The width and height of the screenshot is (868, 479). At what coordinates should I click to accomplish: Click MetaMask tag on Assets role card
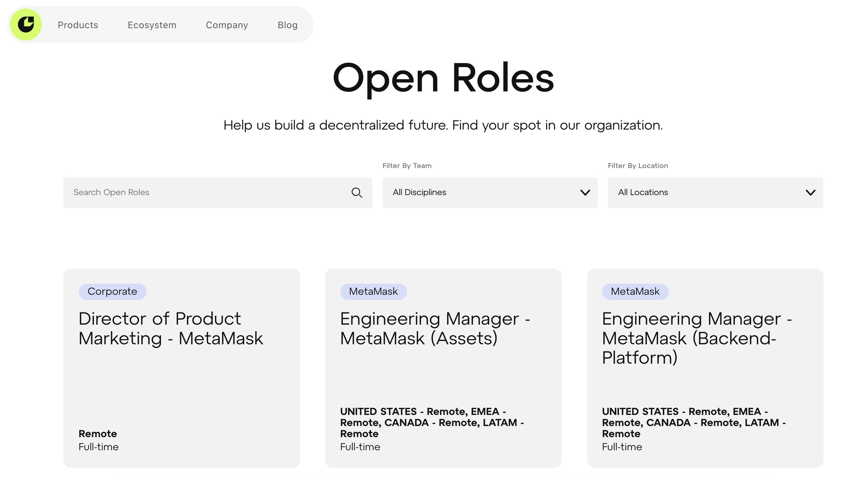pos(373,291)
